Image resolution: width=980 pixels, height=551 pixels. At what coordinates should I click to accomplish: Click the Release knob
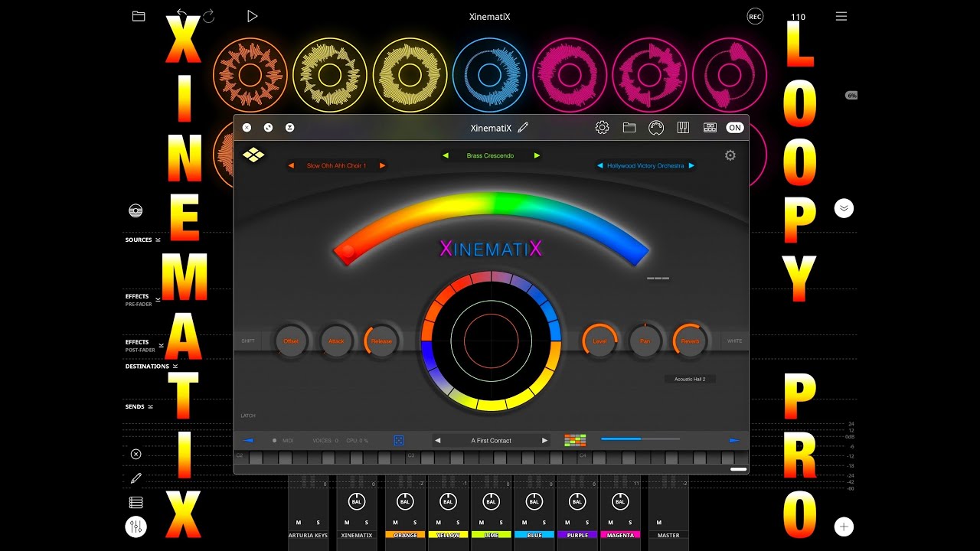381,341
